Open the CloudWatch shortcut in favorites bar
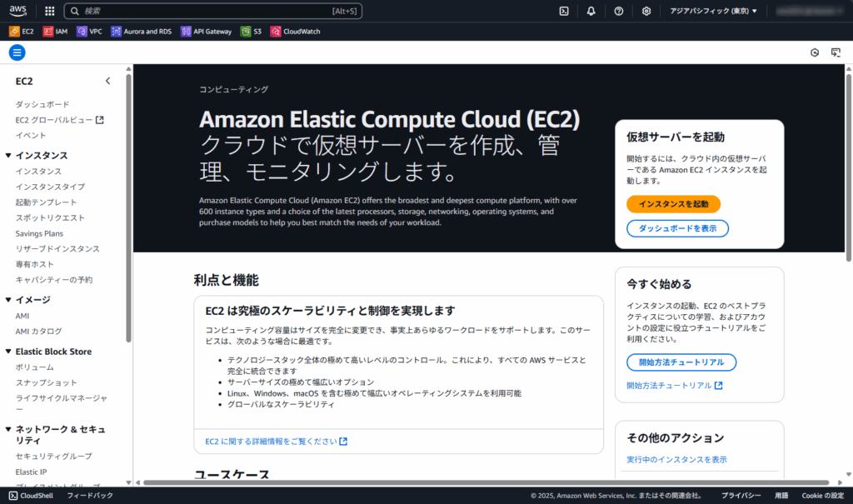Viewport: 853px width, 504px height. click(x=296, y=32)
